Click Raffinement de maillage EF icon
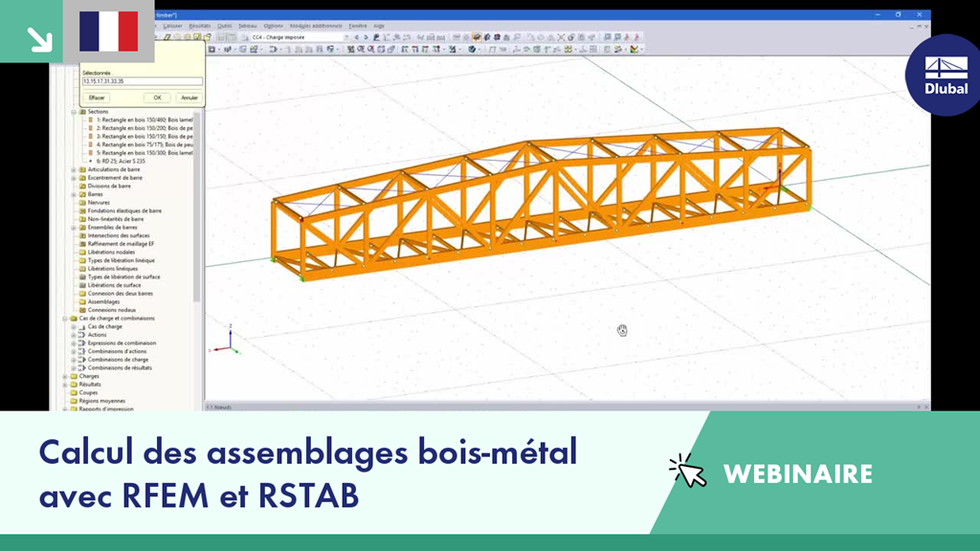Viewport: 980px width, 551px height. (x=82, y=244)
